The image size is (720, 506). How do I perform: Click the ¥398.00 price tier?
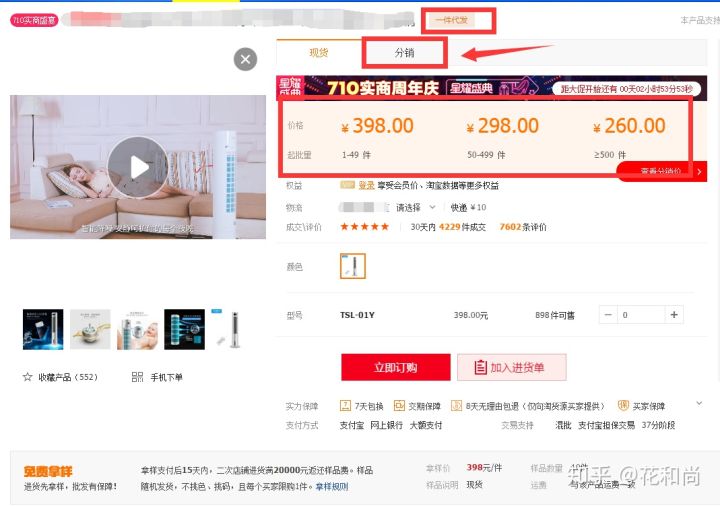pos(377,126)
